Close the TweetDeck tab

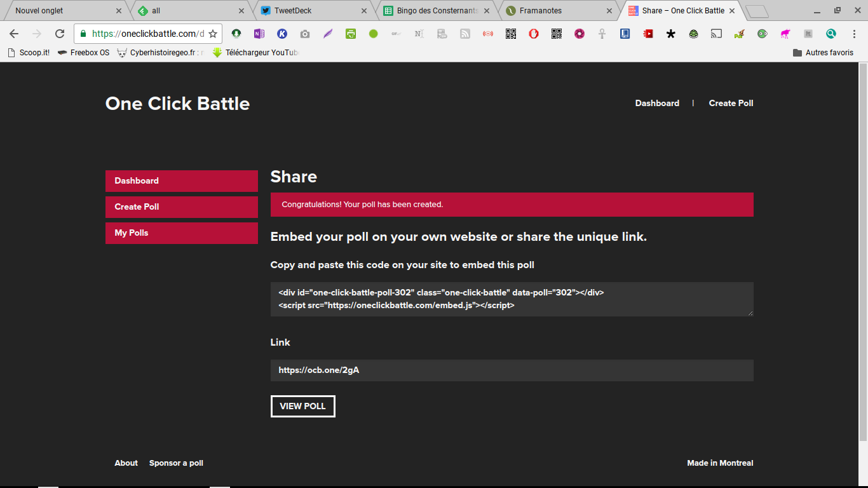(x=364, y=11)
